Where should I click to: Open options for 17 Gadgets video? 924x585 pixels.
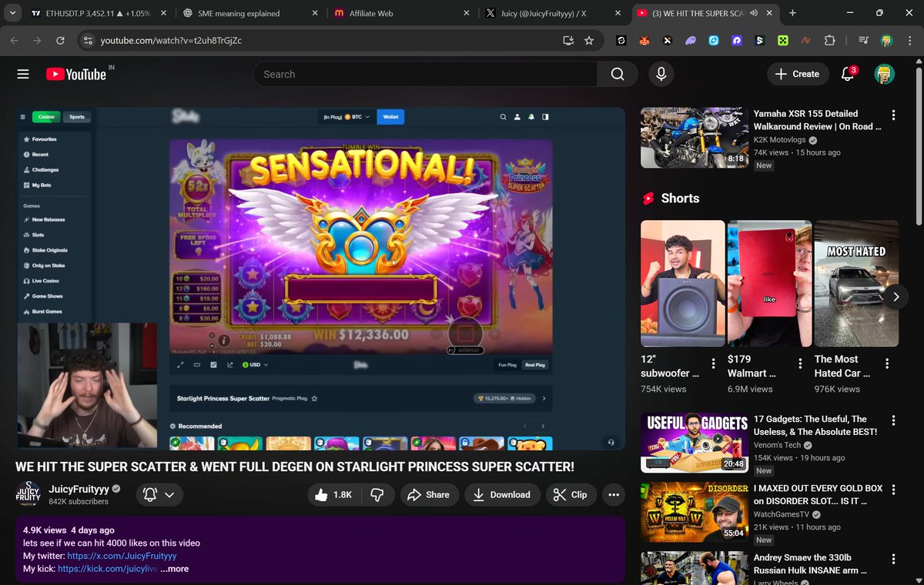coord(893,420)
